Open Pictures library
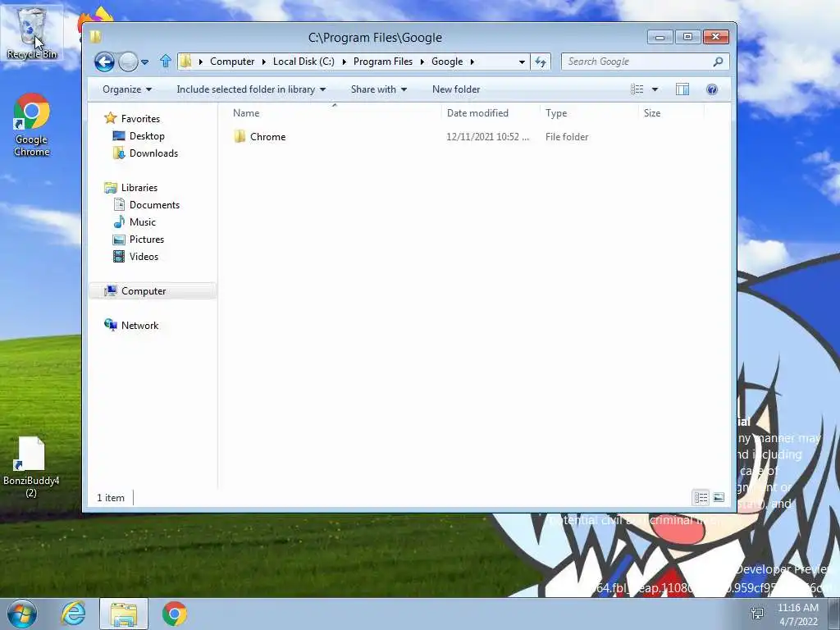This screenshot has width=840, height=630. (147, 240)
